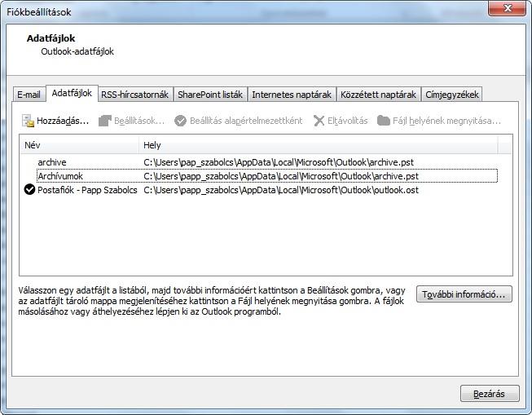Image resolution: width=532 pixels, height=415 pixels.
Task: Select the 'Postafiók - Papp Szabolcs' entry
Action: pos(87,190)
